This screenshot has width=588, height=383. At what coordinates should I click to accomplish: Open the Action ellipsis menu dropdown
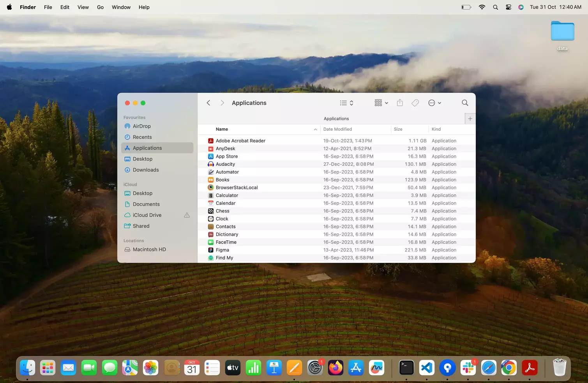434,103
